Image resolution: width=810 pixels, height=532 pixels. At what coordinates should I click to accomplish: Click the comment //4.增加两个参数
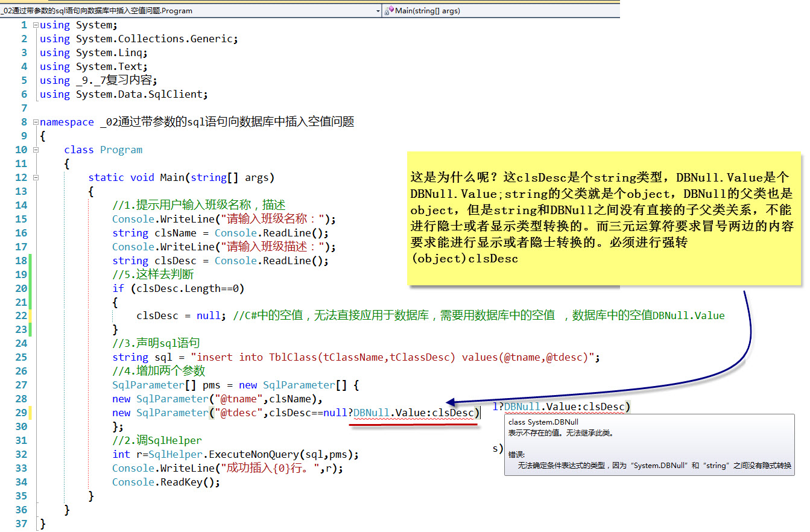click(159, 371)
